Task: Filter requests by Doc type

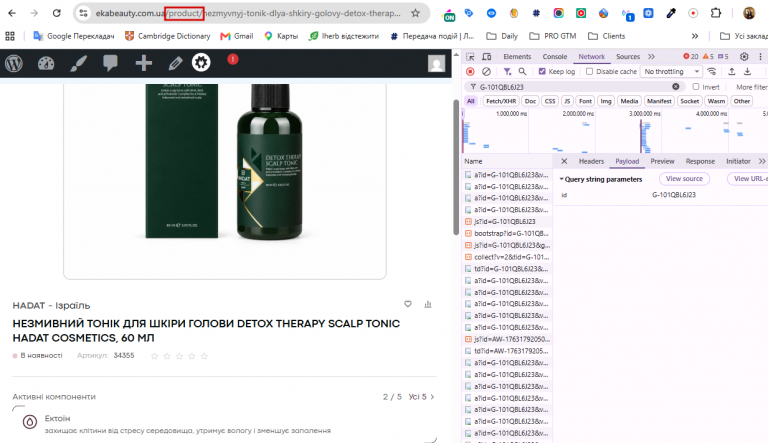Action: click(x=530, y=101)
